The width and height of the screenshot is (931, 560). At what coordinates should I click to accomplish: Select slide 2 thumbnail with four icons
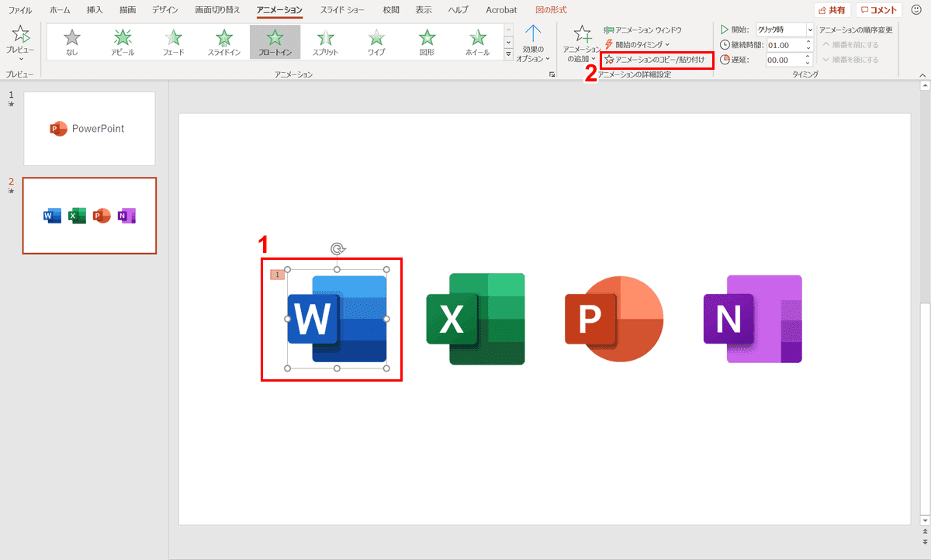(89, 216)
